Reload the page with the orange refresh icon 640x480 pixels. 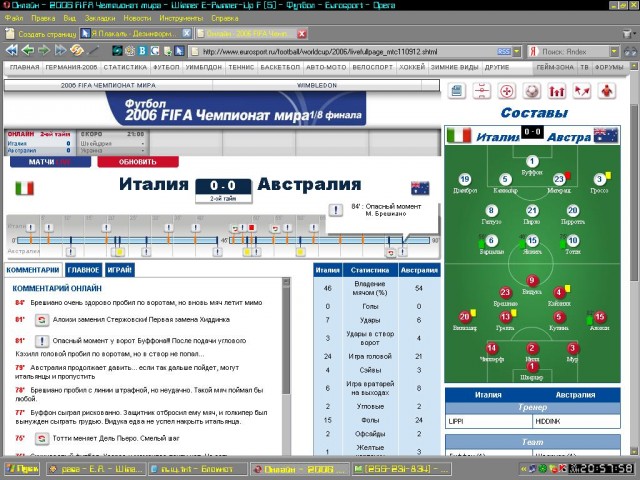77,51
